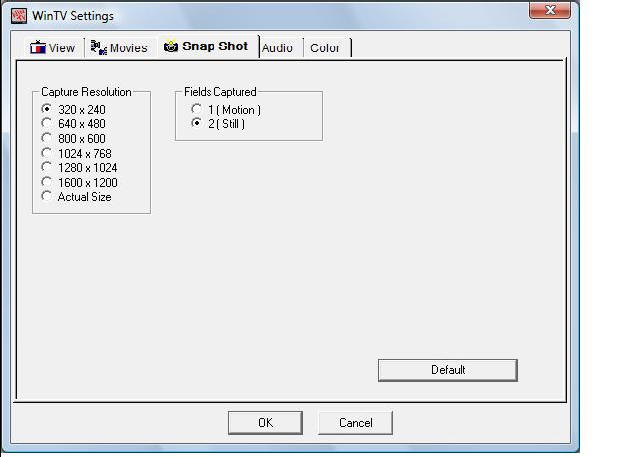
Task: Choose the 2 (Still) fields option
Action: (197, 124)
